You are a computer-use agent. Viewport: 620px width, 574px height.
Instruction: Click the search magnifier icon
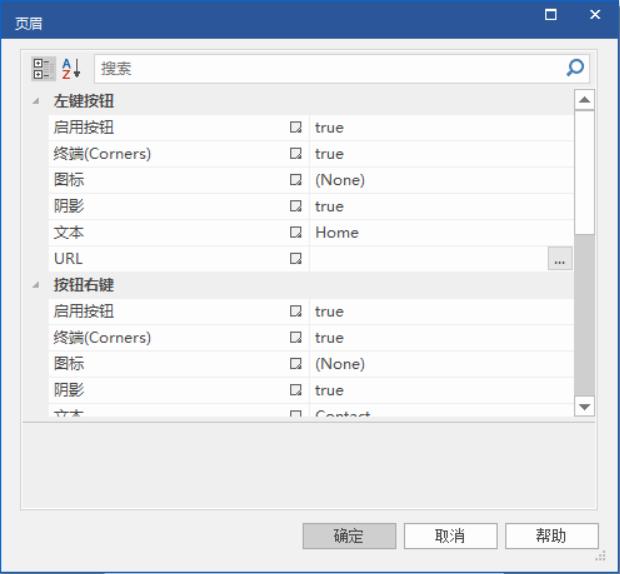[x=575, y=68]
